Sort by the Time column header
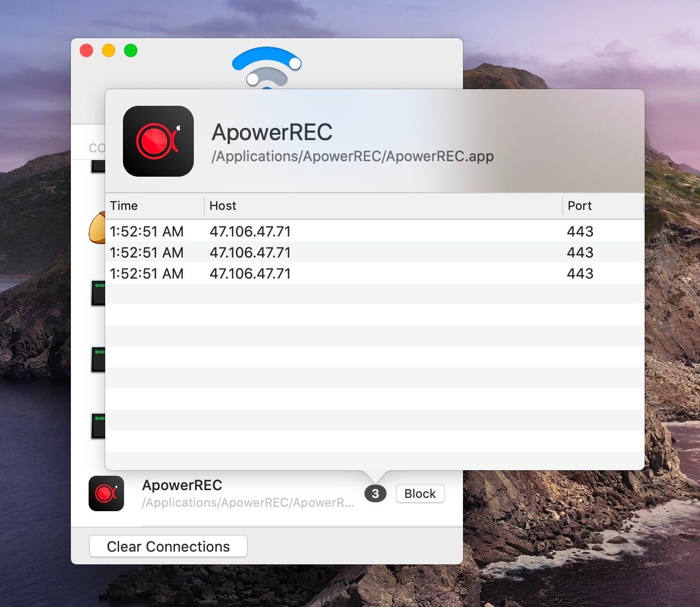The image size is (700, 607). point(124,206)
